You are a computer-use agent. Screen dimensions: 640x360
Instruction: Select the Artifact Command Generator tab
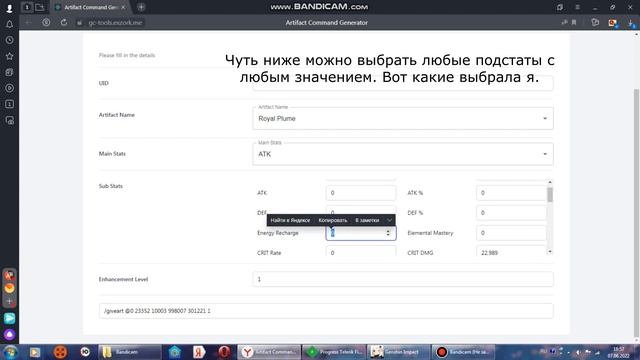coord(90,7)
